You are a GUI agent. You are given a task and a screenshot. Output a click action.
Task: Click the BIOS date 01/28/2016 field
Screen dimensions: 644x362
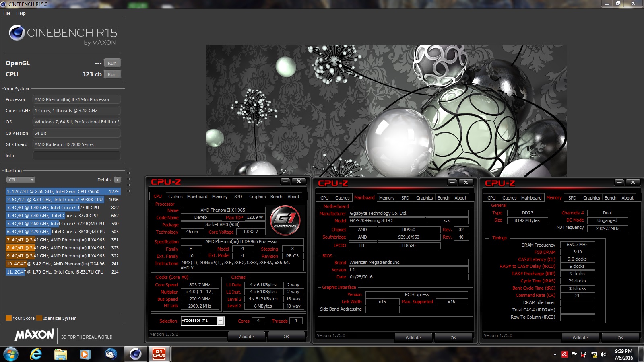coord(409,277)
